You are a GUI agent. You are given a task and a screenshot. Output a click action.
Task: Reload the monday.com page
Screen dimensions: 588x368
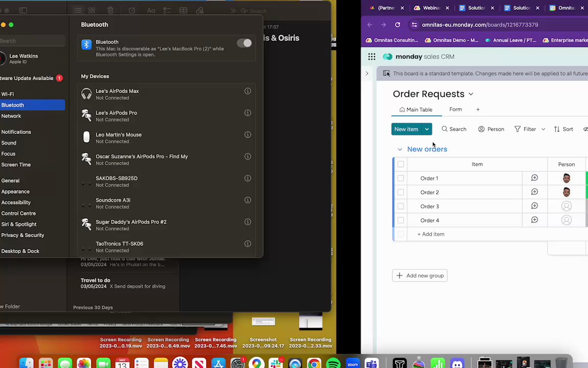tap(398, 25)
